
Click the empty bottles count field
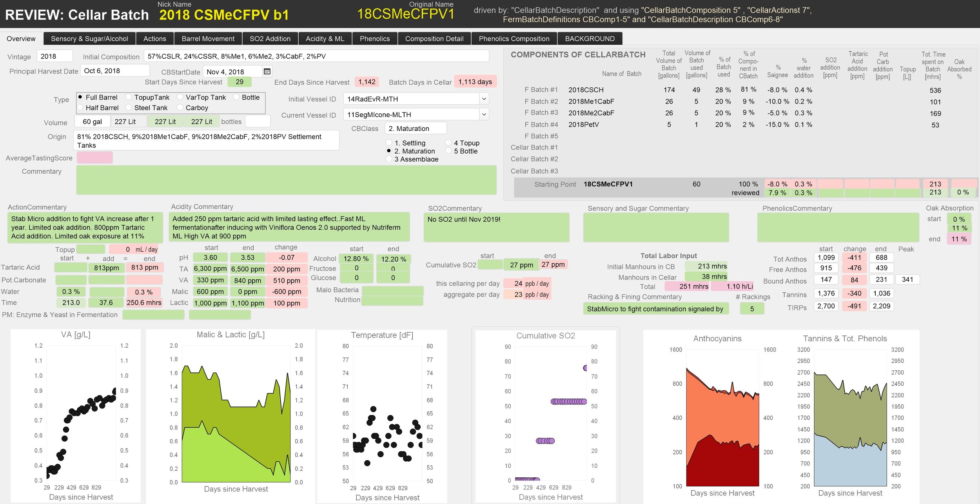tap(258, 121)
